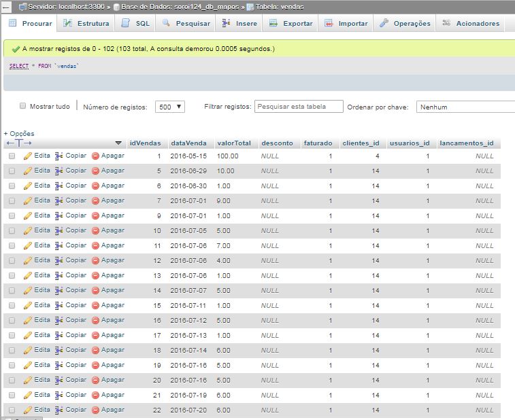This screenshot has height=420, width=515.
Task: Click the pencil Edita icon for idVendas 11
Action: (28, 246)
